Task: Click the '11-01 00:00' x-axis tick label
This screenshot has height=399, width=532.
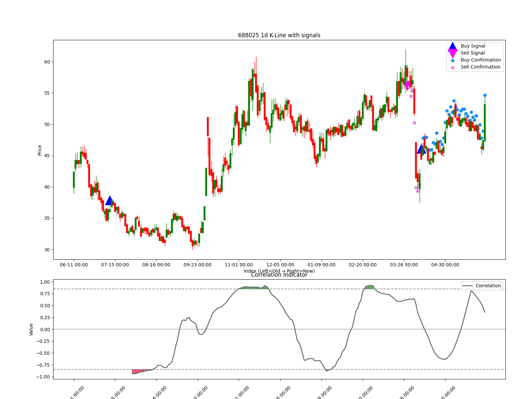Action: click(239, 265)
